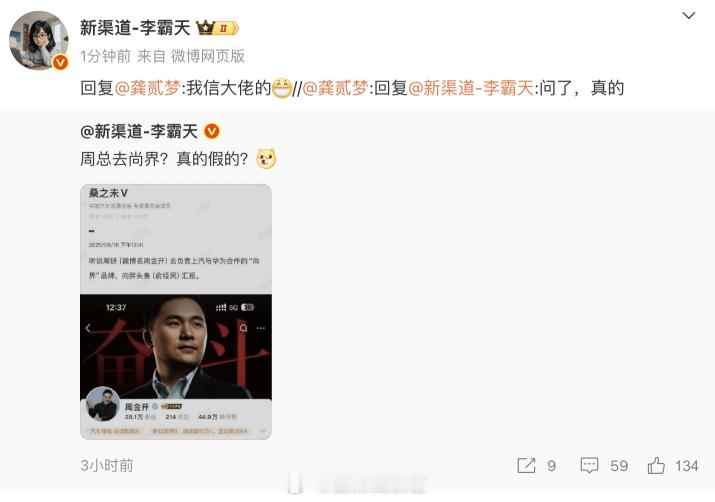Image resolution: width=715 pixels, height=502 pixels.
Task: Open the @新渠道-李霸天 mention in reply text
Action: pos(471,88)
